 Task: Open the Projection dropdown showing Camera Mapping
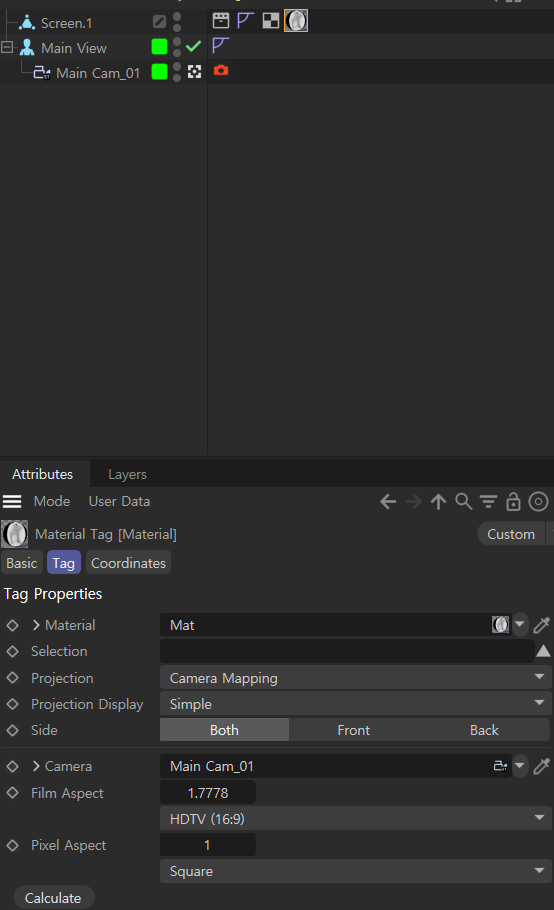(x=356, y=677)
